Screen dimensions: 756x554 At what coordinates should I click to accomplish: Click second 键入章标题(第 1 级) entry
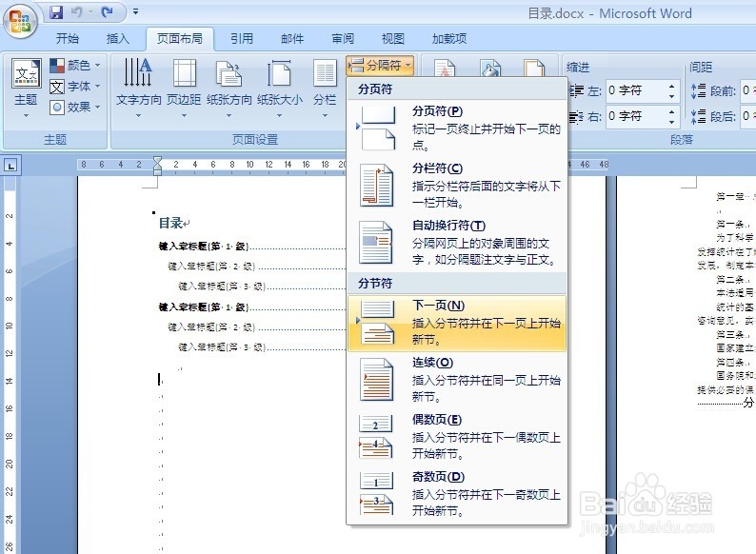click(x=204, y=307)
